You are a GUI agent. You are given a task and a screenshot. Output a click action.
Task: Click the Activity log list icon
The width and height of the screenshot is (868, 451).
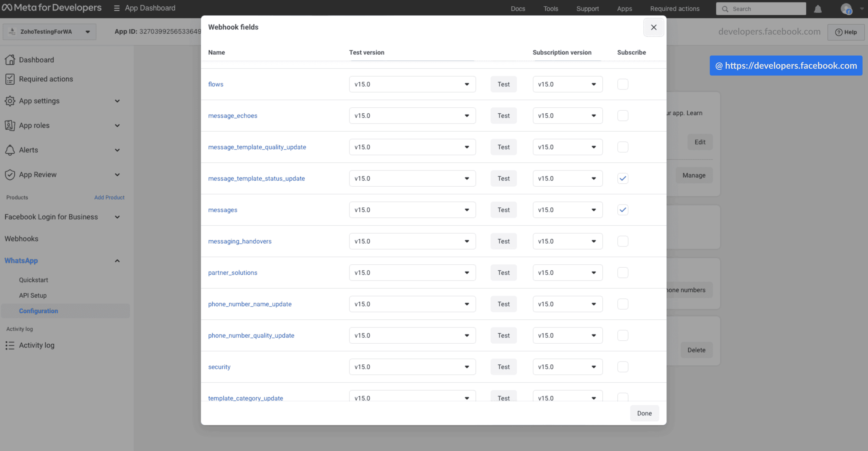coord(10,345)
